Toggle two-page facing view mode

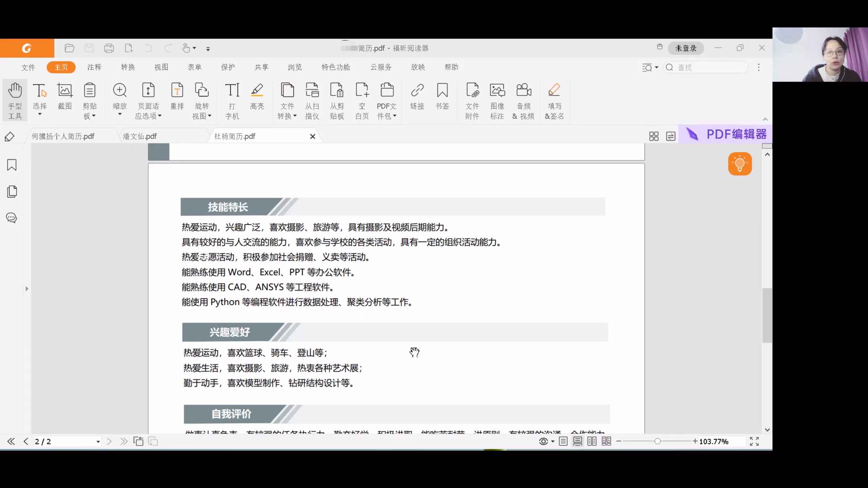(592, 441)
